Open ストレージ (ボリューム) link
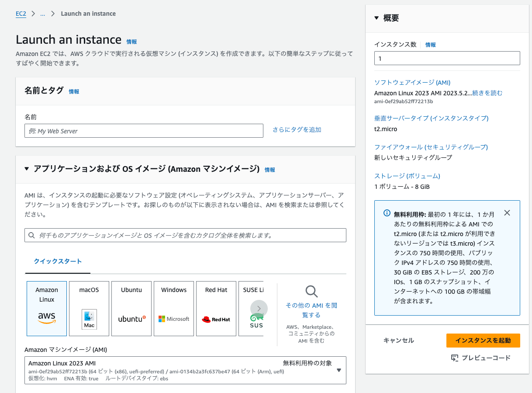The width and height of the screenshot is (532, 393). tap(407, 176)
